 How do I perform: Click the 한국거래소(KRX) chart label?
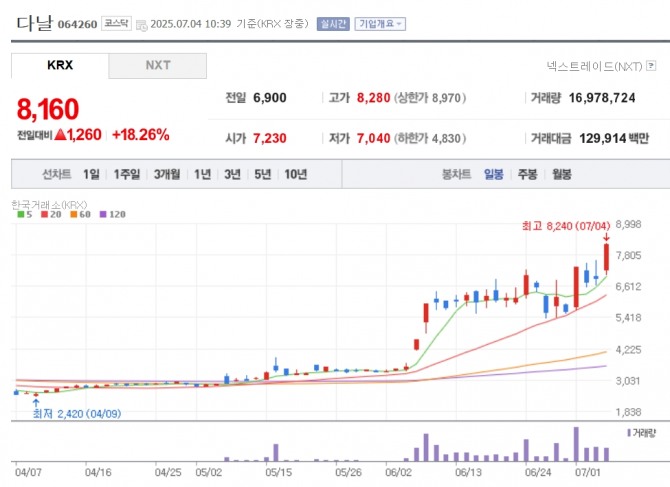coord(49,205)
